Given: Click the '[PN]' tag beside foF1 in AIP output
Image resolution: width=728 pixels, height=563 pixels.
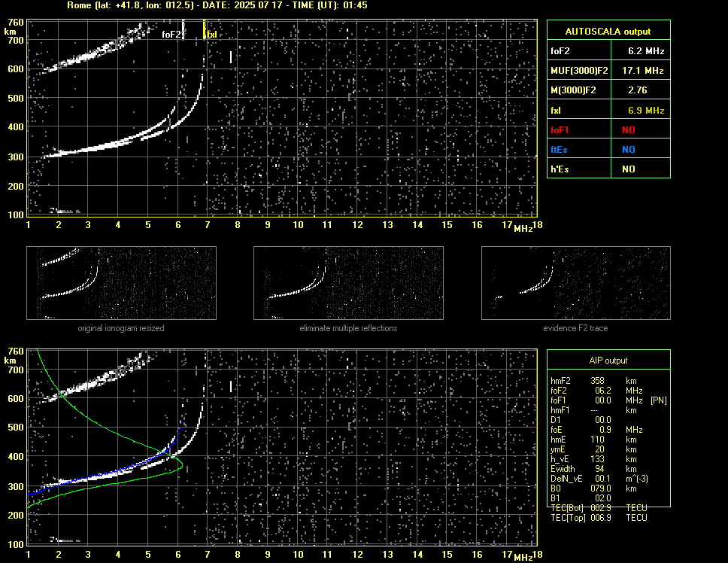Looking at the screenshot, I should click(x=658, y=400).
